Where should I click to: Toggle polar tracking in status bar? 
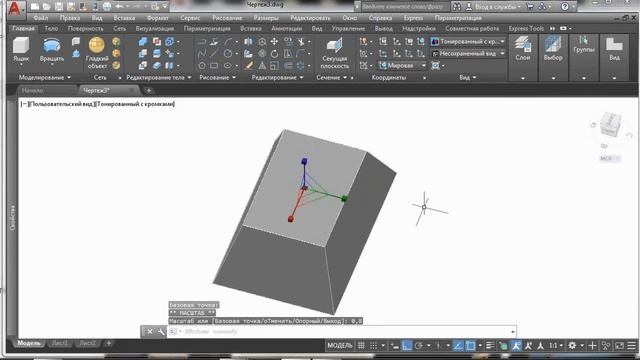pyautogui.click(x=419, y=346)
